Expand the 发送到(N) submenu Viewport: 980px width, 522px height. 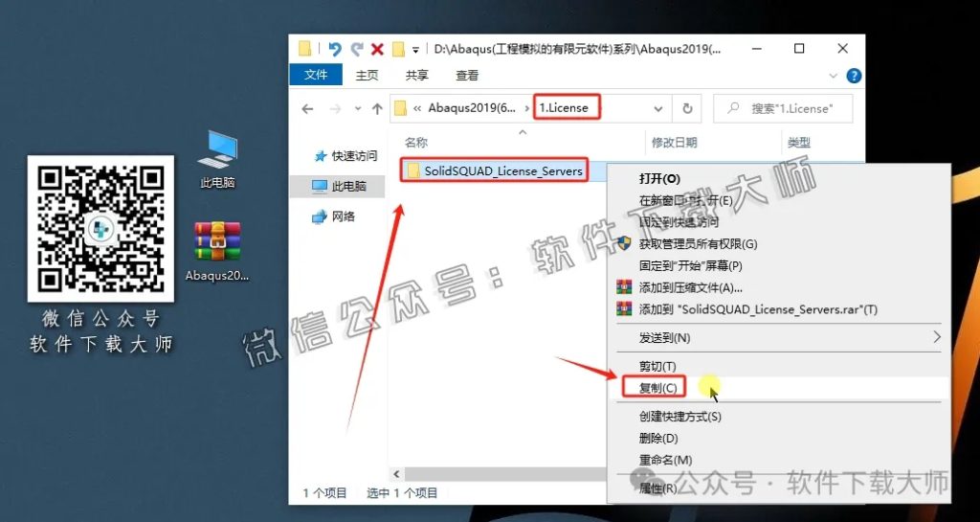click(779, 337)
